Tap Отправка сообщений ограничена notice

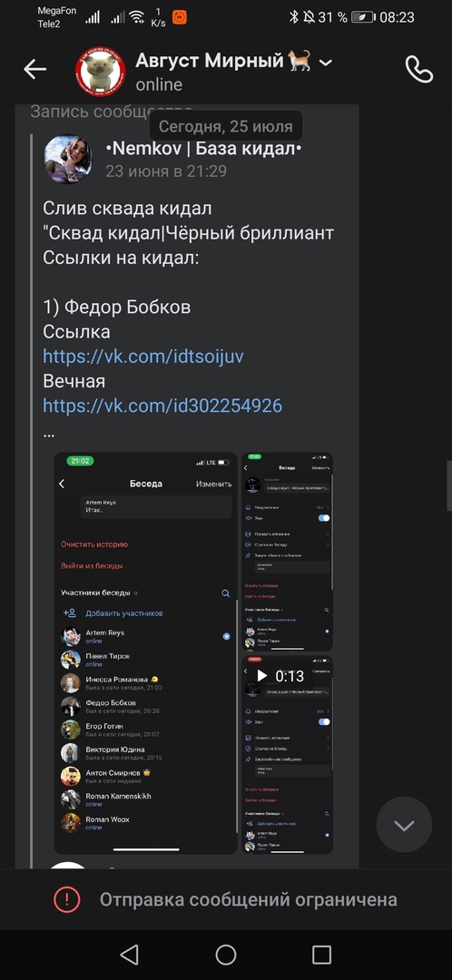pyautogui.click(x=248, y=899)
